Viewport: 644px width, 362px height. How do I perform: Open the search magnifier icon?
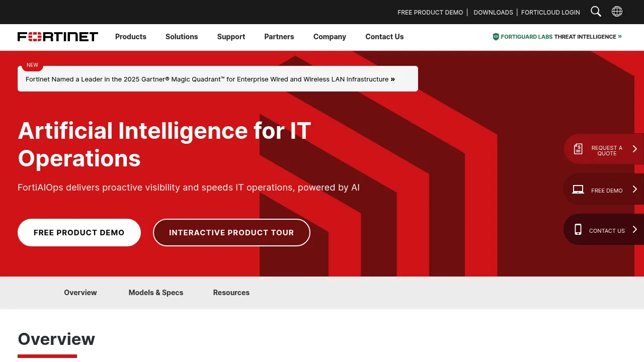pyautogui.click(x=596, y=12)
